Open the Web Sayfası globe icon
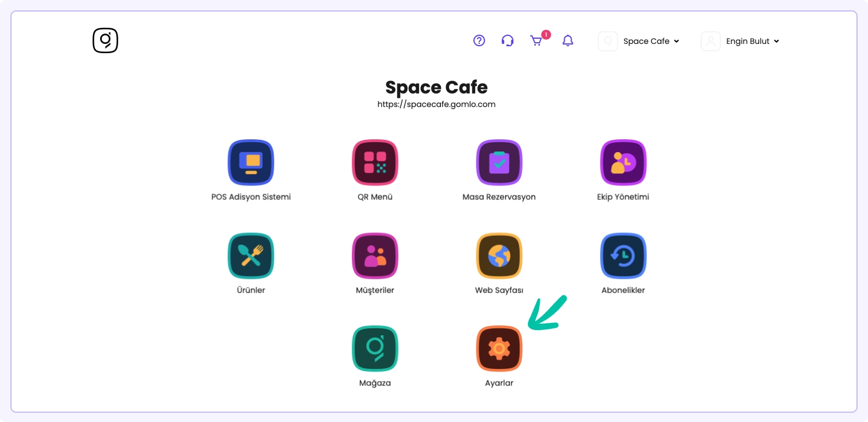The image size is (868, 422). tap(499, 256)
